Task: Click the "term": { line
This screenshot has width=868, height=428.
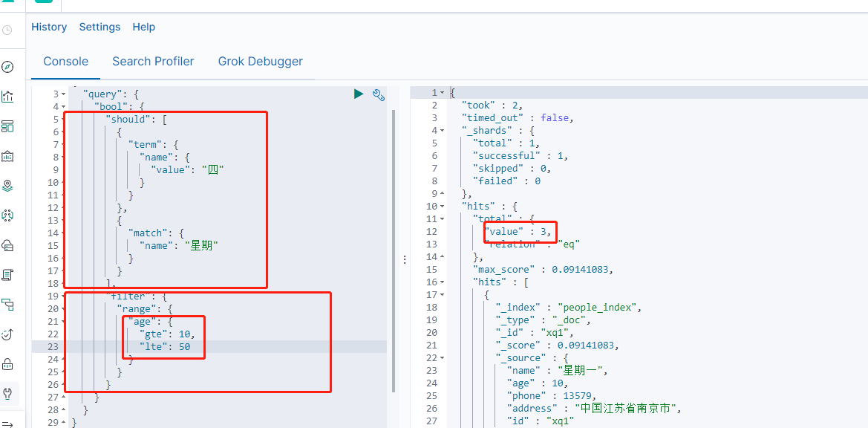Action: point(153,144)
